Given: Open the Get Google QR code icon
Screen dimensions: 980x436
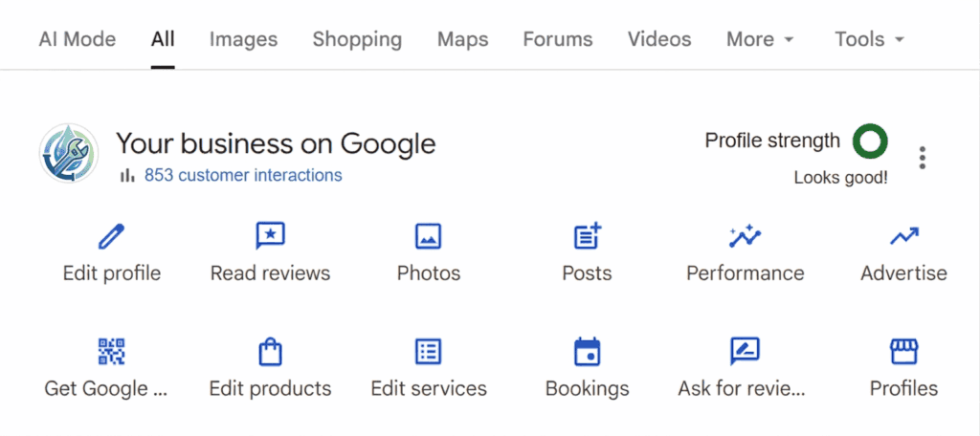Looking at the screenshot, I should click(x=112, y=351).
